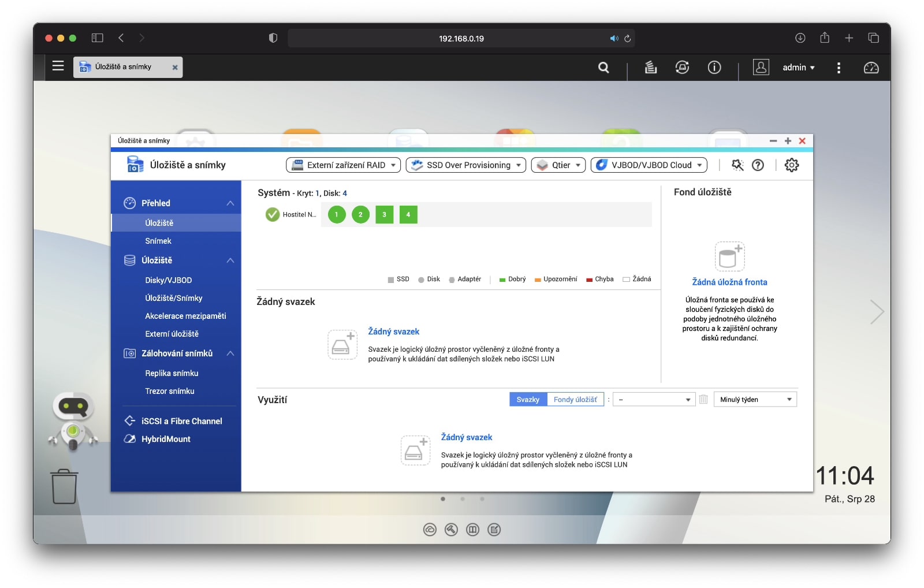The width and height of the screenshot is (924, 588).
Task: Select disk 3 in the system enclosure
Action: coord(384,214)
